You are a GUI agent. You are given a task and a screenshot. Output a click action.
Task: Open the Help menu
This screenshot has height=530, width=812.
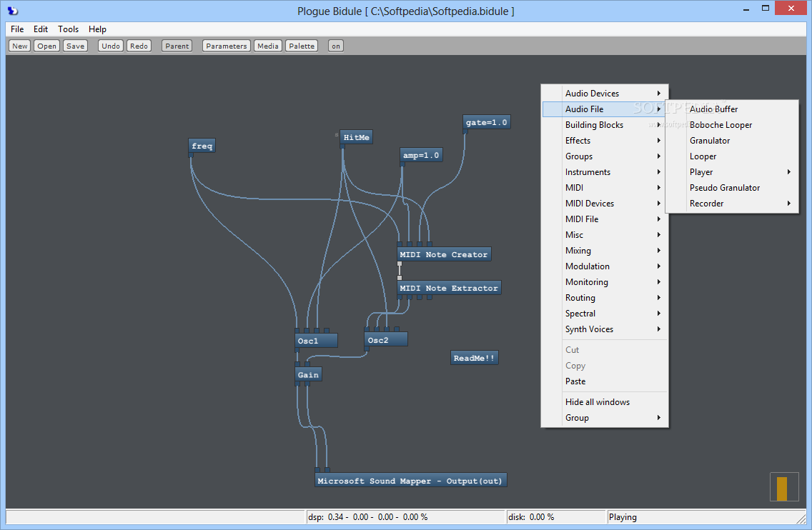coord(97,29)
